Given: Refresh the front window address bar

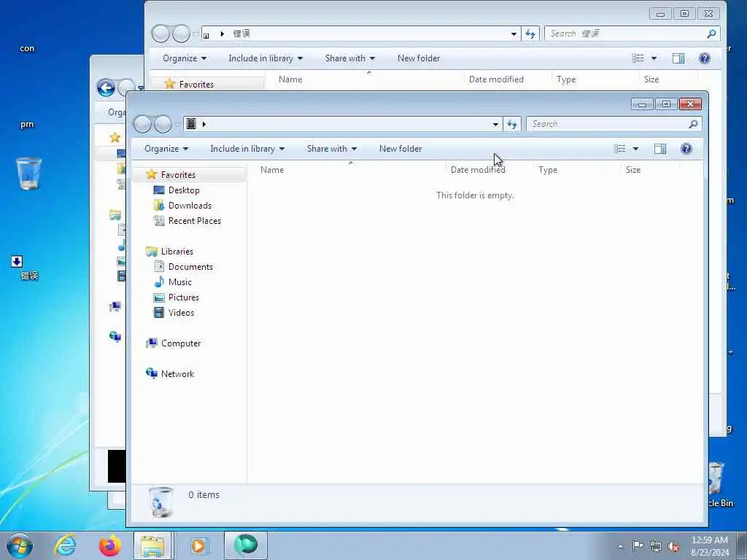Looking at the screenshot, I should 512,124.
